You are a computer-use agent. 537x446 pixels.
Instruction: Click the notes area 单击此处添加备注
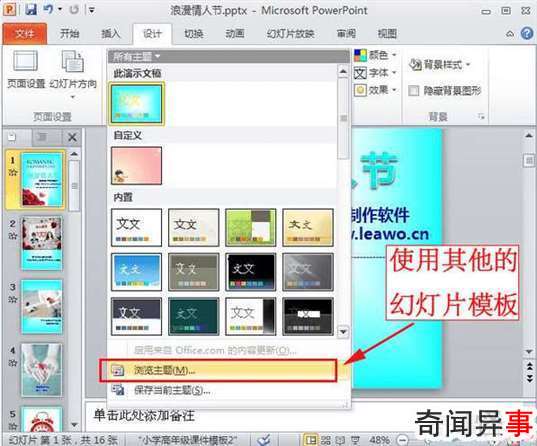[x=144, y=416]
